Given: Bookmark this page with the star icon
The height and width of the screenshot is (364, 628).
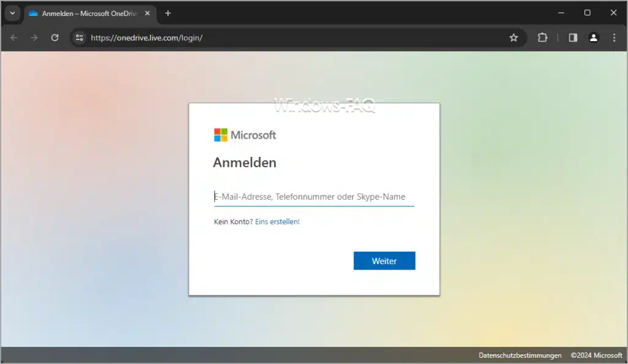Looking at the screenshot, I should click(513, 37).
